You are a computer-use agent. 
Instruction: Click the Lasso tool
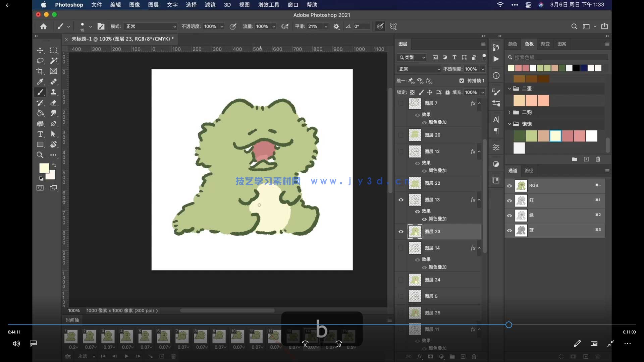pos(40,61)
